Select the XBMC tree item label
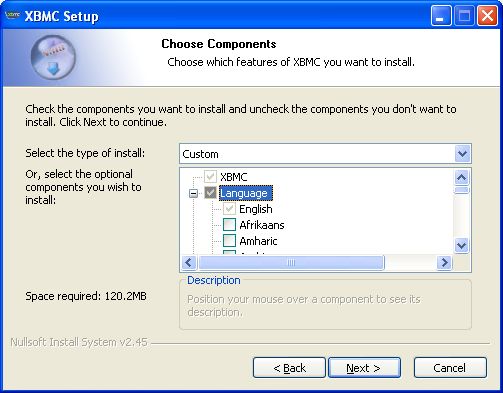The width and height of the screenshot is (503, 393). (x=234, y=177)
